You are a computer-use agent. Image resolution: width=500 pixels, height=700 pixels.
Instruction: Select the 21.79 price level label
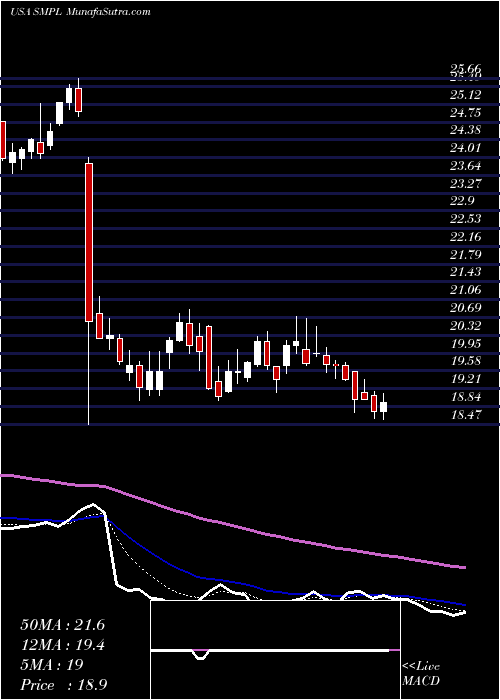[x=466, y=255]
